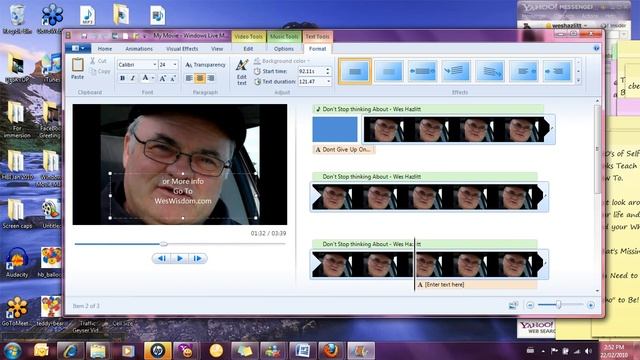Open Background color dropdown
The height and width of the screenshot is (360, 640).
click(282, 61)
